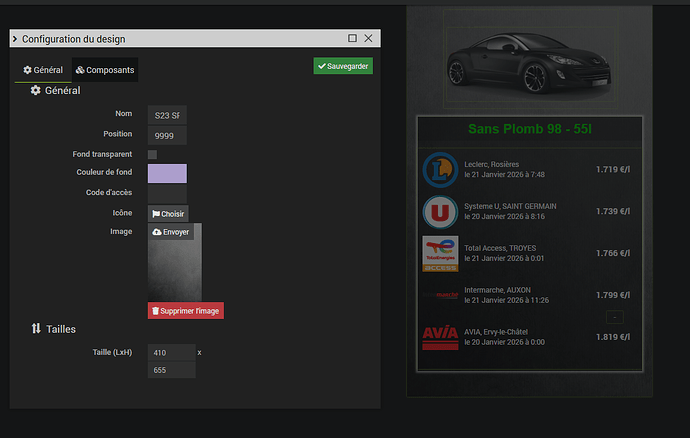Open the Composants tab
690x438 pixels.
coord(105,70)
